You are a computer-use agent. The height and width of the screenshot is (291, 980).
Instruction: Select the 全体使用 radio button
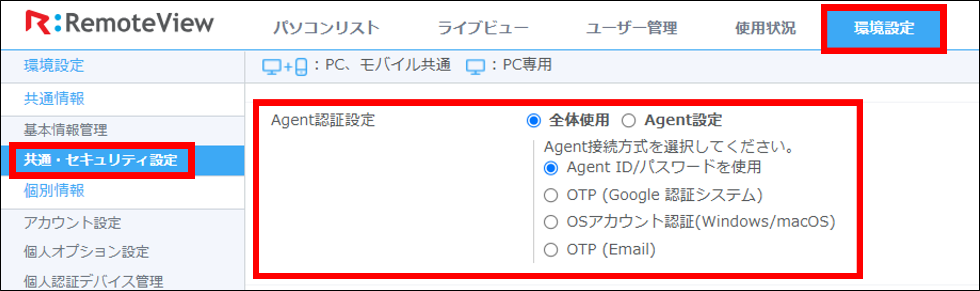(533, 121)
